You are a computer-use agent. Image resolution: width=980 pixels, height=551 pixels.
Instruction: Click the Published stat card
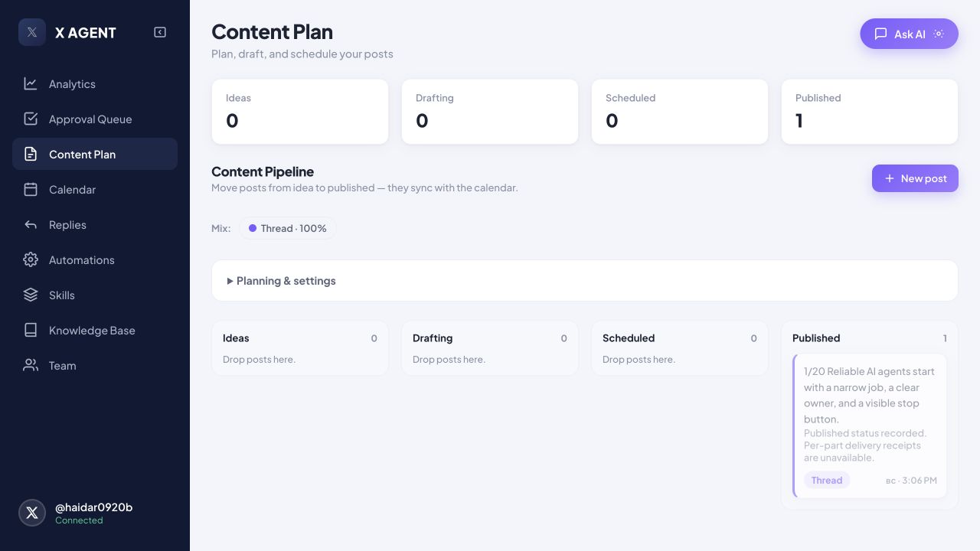(870, 112)
